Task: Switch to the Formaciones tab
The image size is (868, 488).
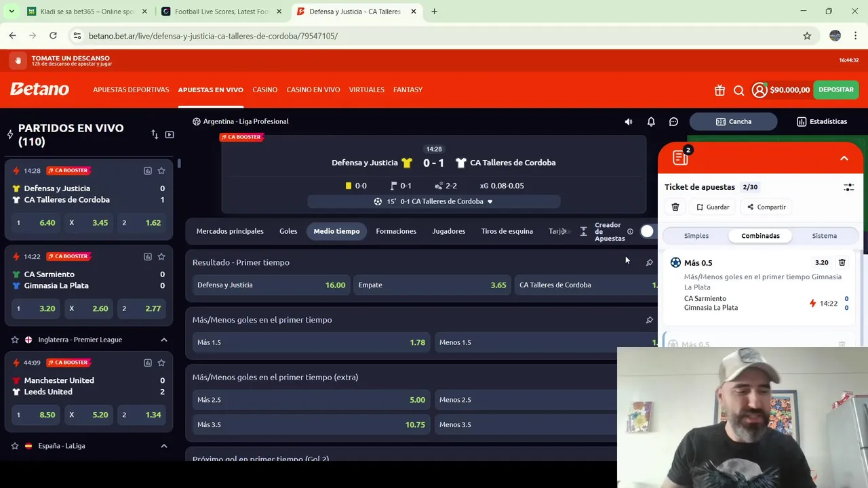Action: tap(396, 232)
